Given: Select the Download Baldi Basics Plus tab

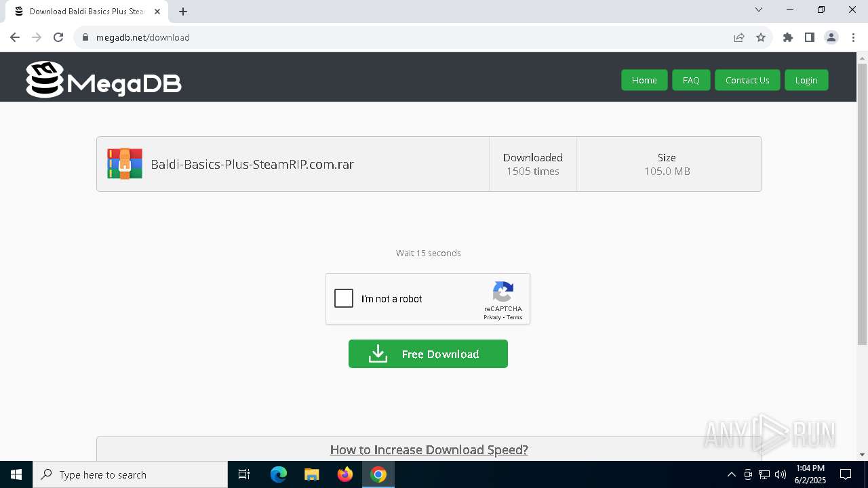Looking at the screenshot, I should pyautogui.click(x=87, y=12).
